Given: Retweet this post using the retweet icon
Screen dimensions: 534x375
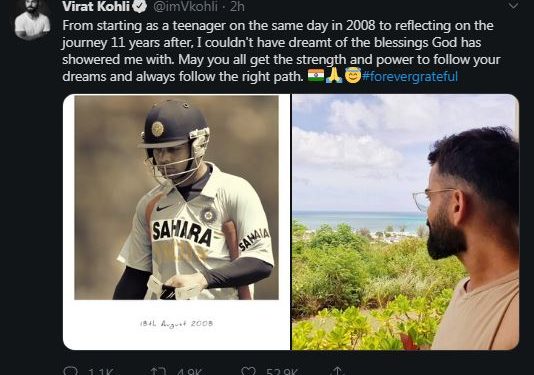Looking at the screenshot, I should click(x=158, y=371).
